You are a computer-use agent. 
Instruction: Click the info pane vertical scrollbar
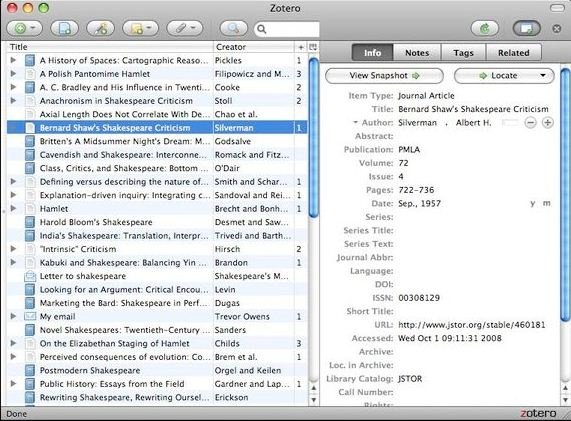point(565,195)
